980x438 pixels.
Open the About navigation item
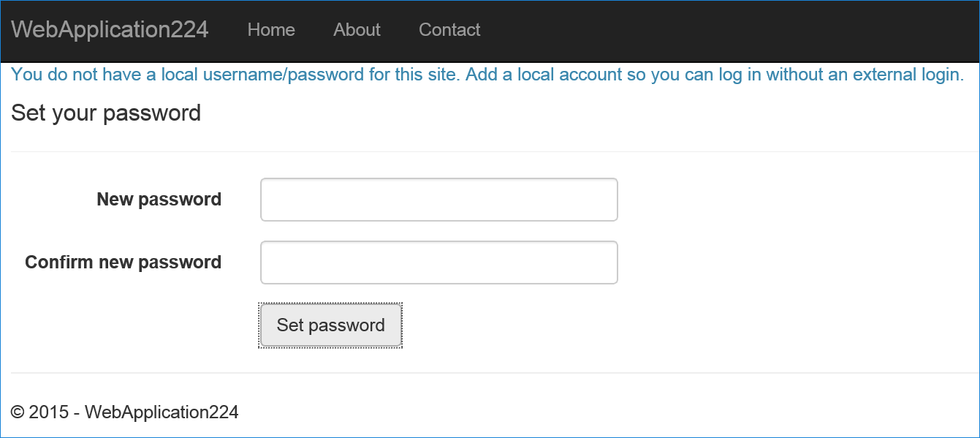tap(356, 30)
